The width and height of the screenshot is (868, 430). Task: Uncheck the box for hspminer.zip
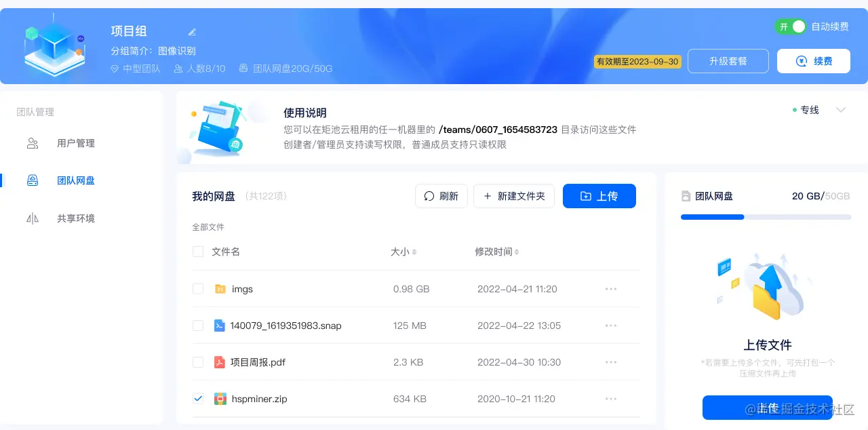(198, 399)
